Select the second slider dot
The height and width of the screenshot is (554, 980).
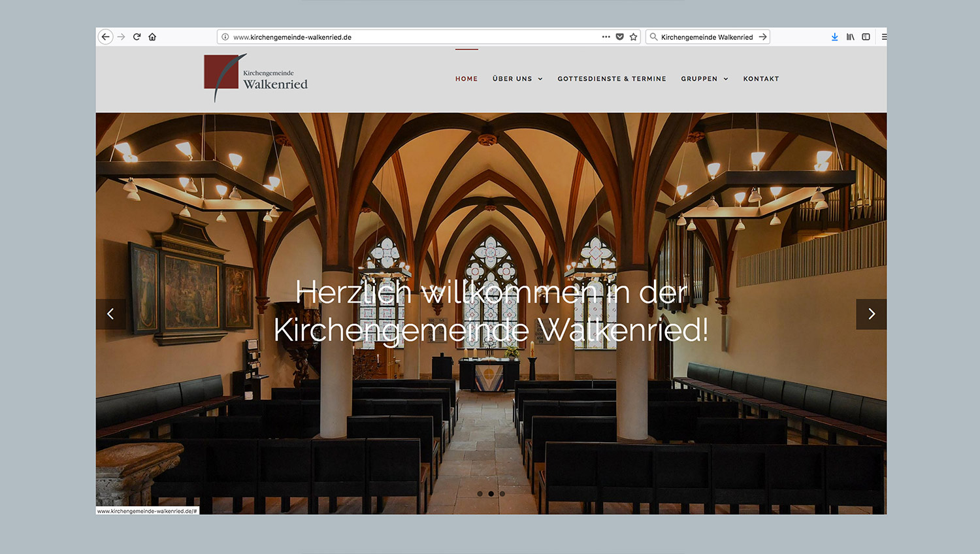tap(491, 494)
